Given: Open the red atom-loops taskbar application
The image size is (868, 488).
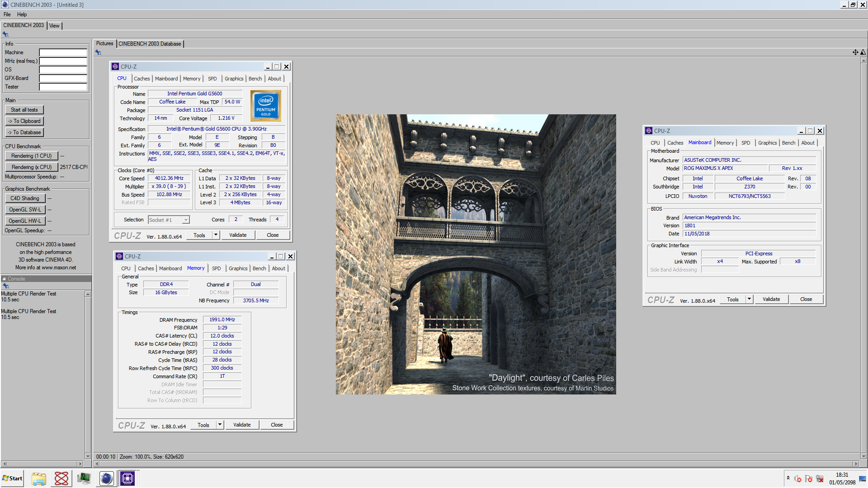Looking at the screenshot, I should [x=61, y=479].
